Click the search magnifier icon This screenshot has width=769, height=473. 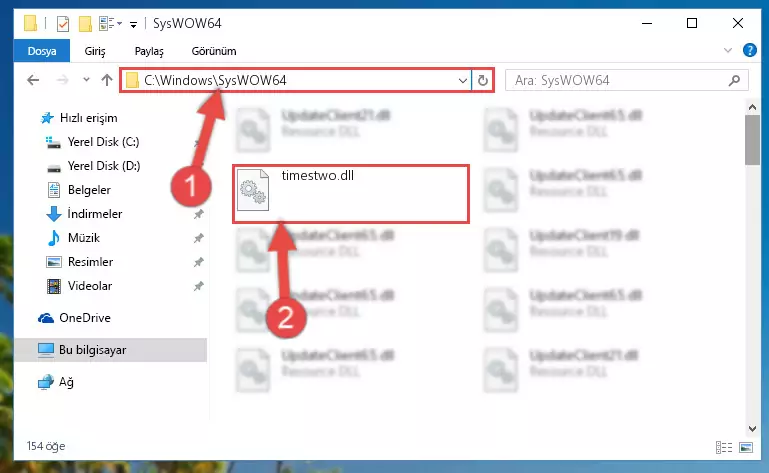[x=734, y=80]
